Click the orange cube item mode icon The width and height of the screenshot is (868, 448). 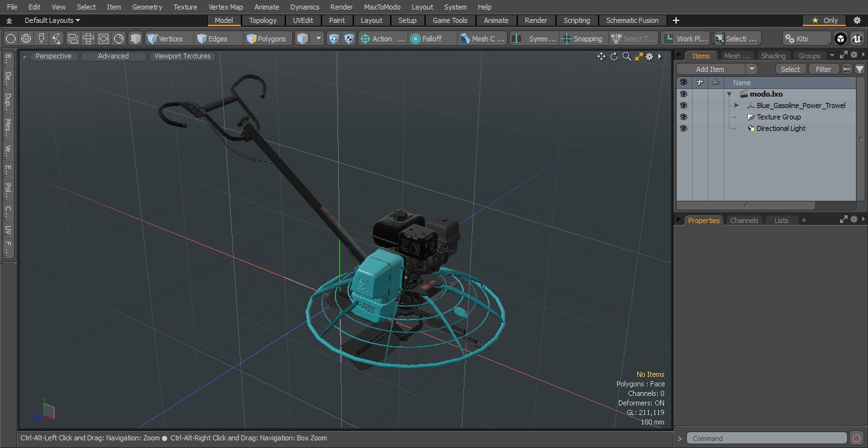[302, 39]
